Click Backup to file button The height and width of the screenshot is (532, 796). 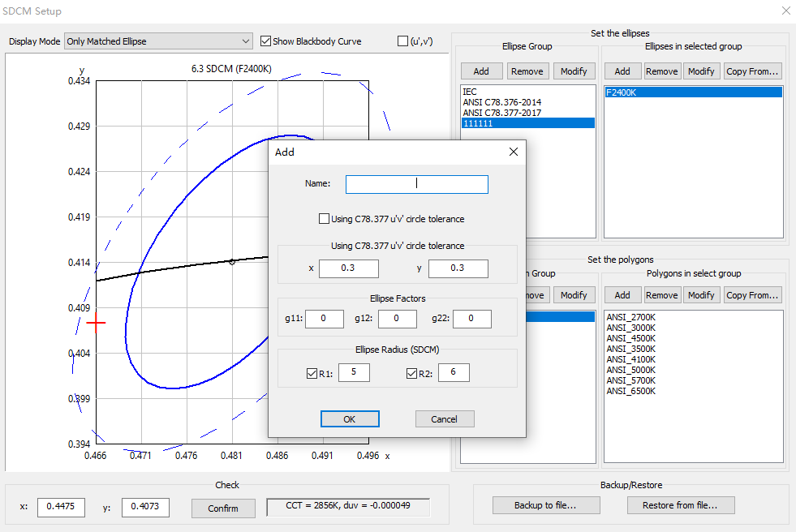546,505
